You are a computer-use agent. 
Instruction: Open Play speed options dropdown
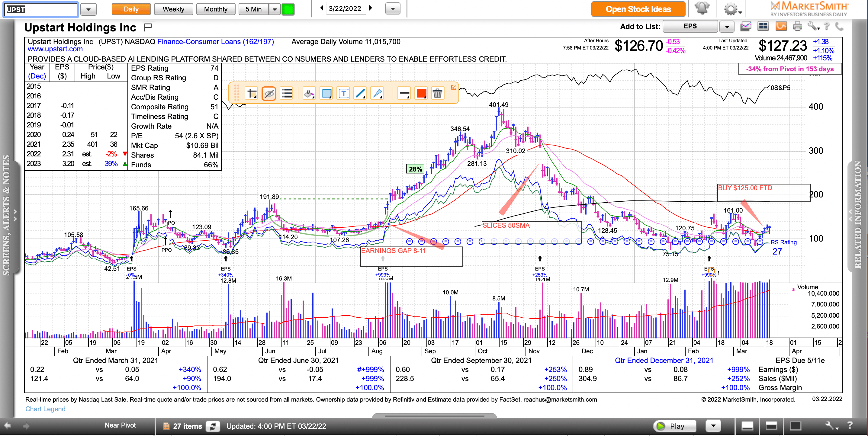[x=713, y=426]
